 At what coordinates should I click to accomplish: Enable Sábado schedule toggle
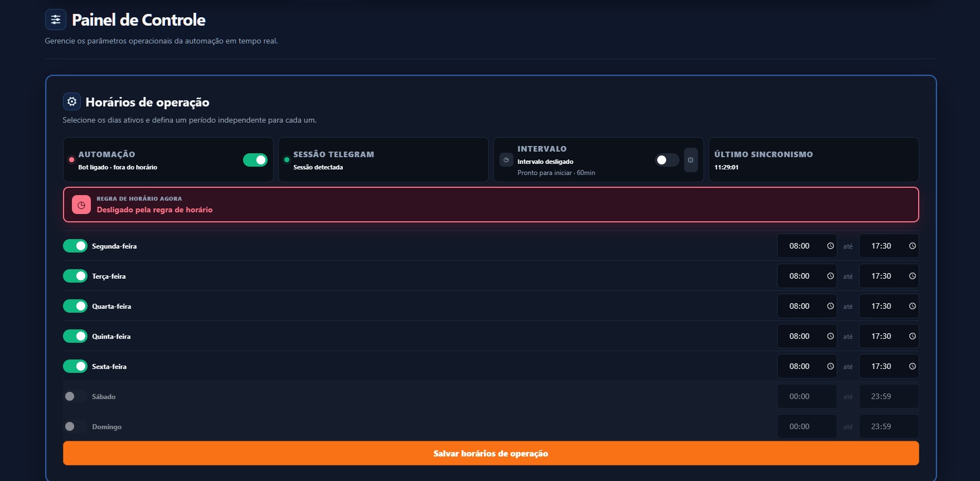coord(75,396)
